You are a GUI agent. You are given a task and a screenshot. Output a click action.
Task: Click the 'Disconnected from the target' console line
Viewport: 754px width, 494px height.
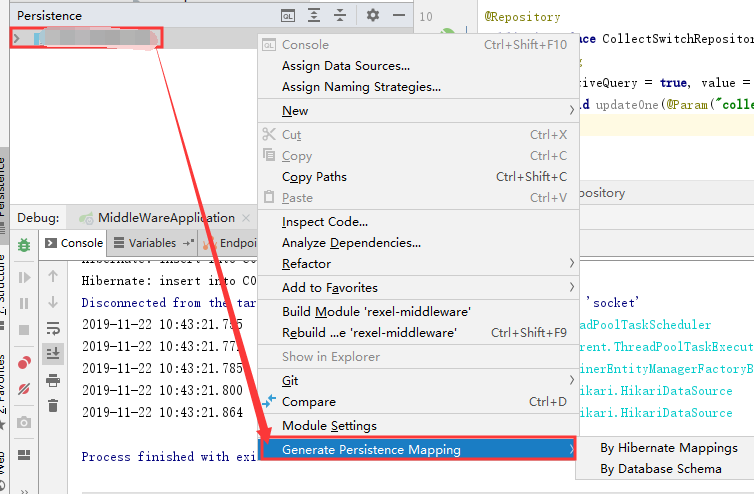pyautogui.click(x=168, y=303)
